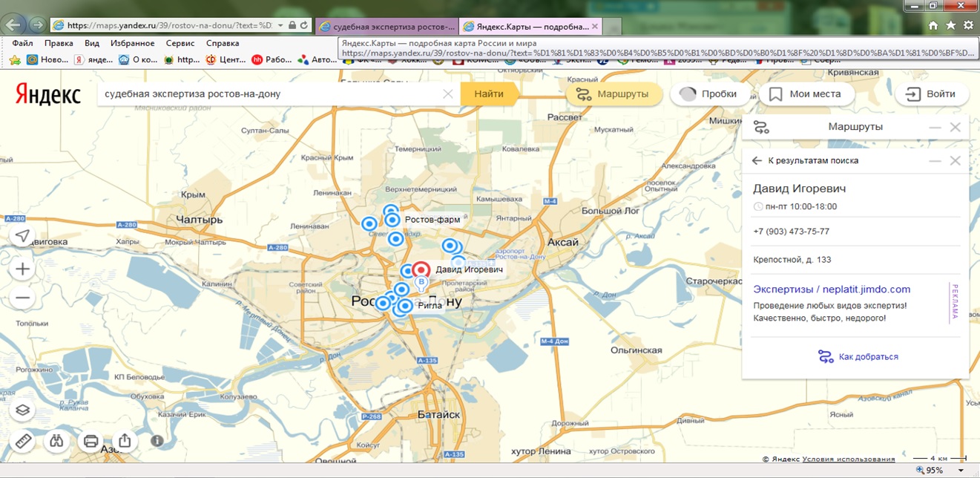The image size is (980, 478).
Task: Click the Яндекс logo
Action: [48, 94]
